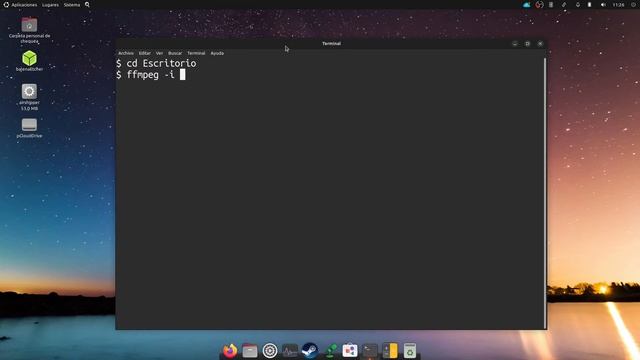
Task: Select the gear file 53.0 MB icon
Action: click(x=29, y=97)
